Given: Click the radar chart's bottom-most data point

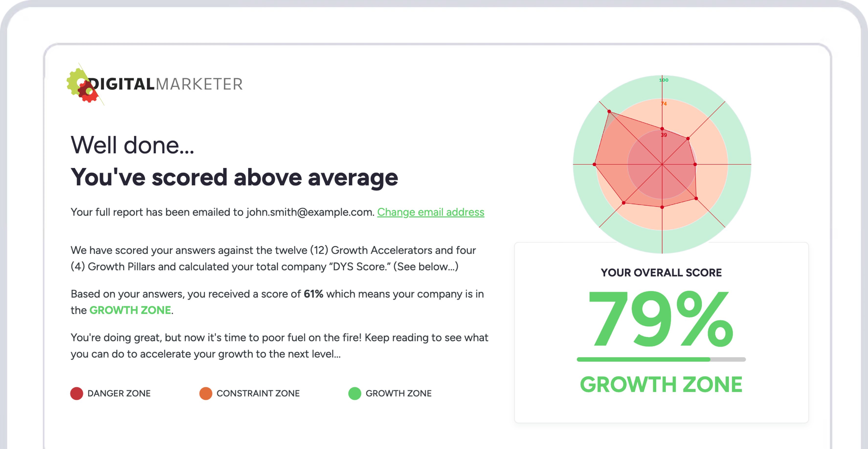Looking at the screenshot, I should tap(662, 207).
